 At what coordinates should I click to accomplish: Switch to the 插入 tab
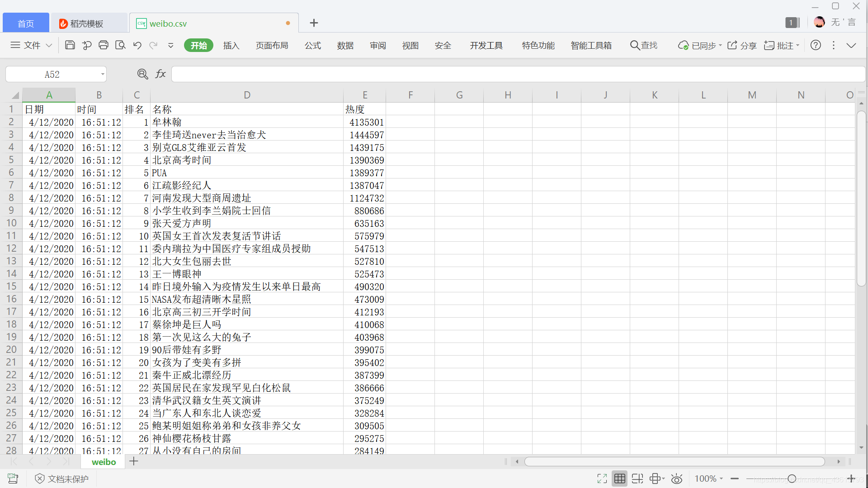(x=231, y=45)
